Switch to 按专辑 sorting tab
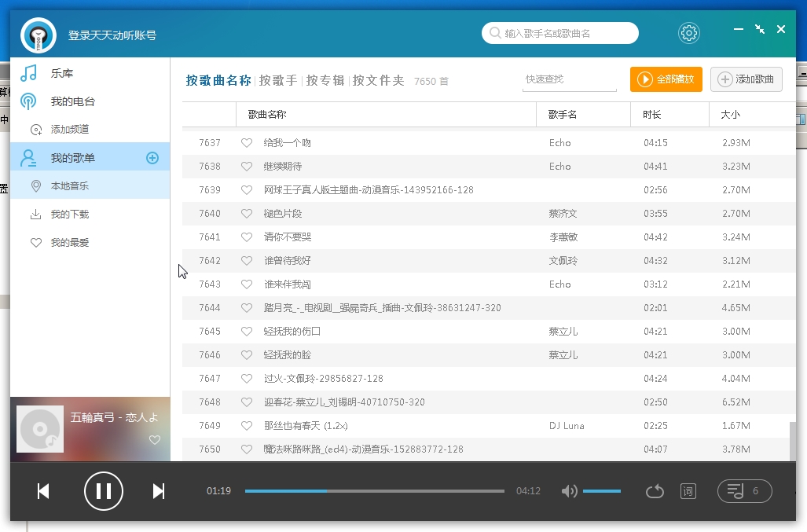807x532 pixels. (325, 80)
